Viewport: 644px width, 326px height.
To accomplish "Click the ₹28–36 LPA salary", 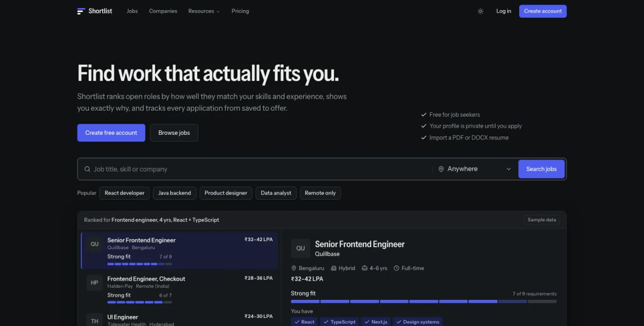I will point(259,278).
